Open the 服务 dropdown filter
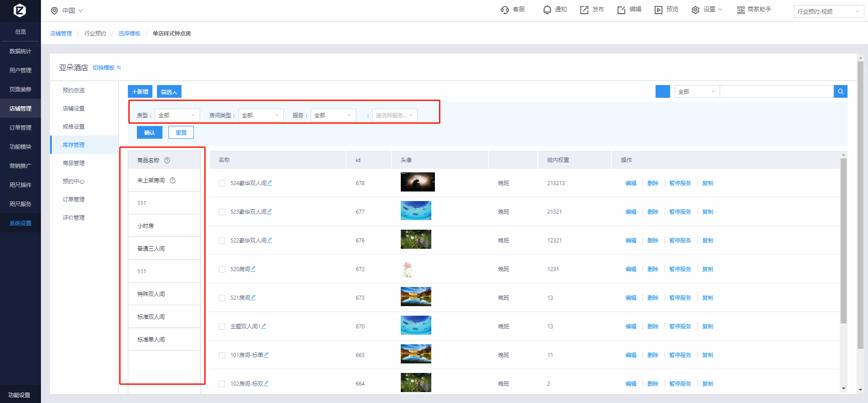This screenshot has width=868, height=403. click(x=333, y=115)
